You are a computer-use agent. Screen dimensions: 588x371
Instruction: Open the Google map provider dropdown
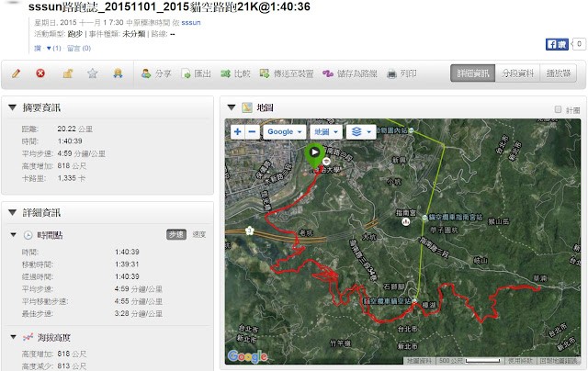coord(285,132)
